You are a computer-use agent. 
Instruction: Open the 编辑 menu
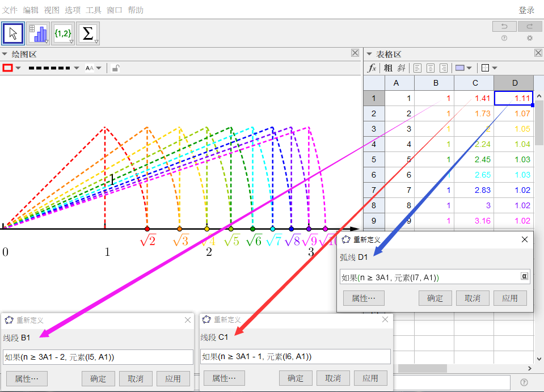(31, 10)
